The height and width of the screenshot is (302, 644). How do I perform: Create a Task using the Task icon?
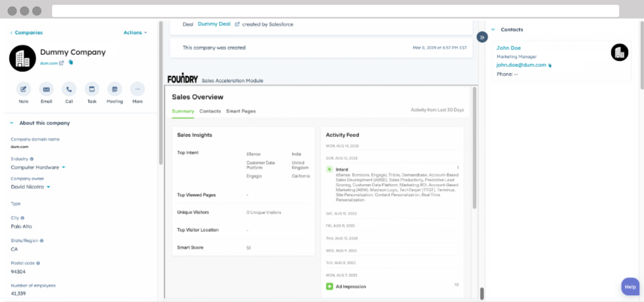92,89
